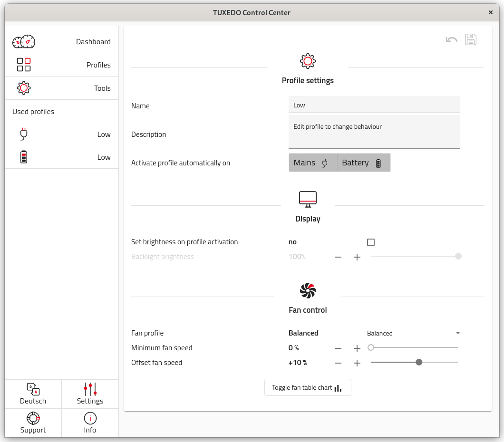Open the Balanced fan profile dropdown
Screen dimensions: 504x442
(413, 333)
